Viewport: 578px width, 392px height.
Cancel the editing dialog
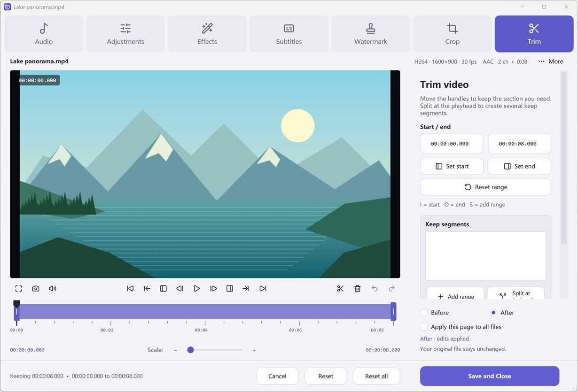[277, 376]
